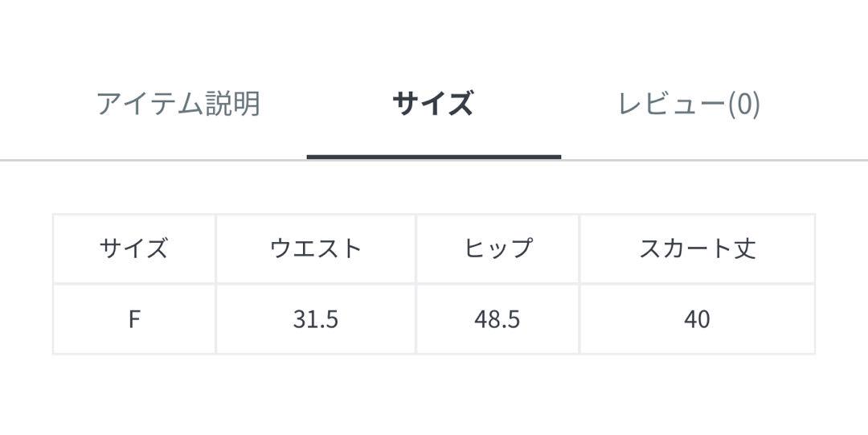Click the スカート丈 column header
This screenshot has width=868, height=435.
697,248
